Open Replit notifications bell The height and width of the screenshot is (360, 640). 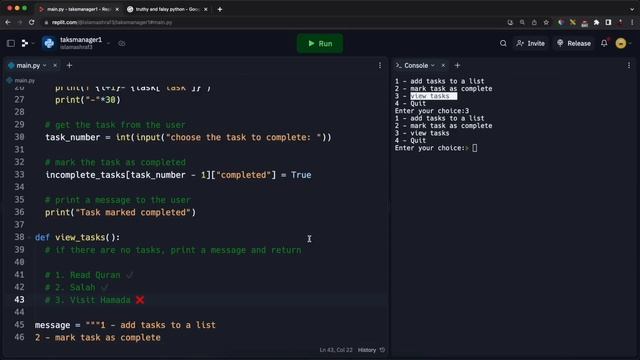pos(604,43)
